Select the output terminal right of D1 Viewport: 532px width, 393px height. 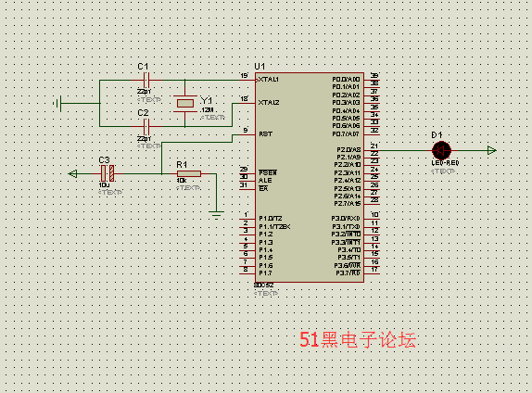491,150
